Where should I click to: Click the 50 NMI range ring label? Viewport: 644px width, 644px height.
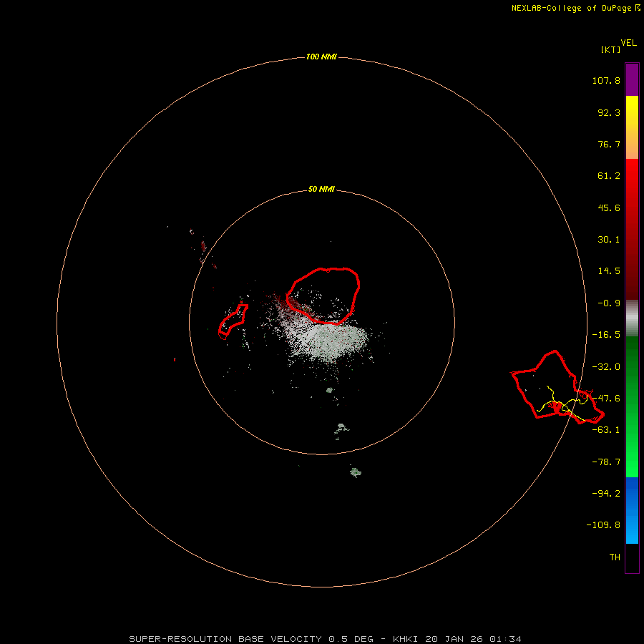(x=321, y=189)
